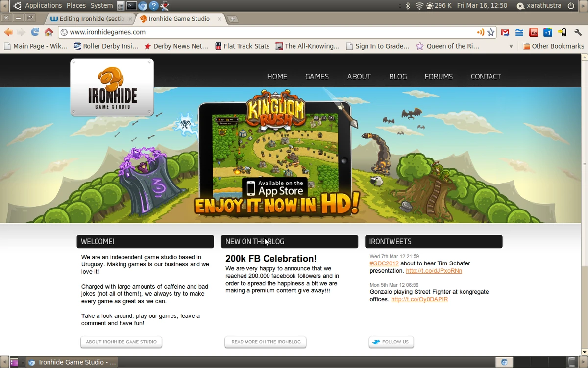Click inside the address bar input field
The width and height of the screenshot is (588, 368).
196,32
